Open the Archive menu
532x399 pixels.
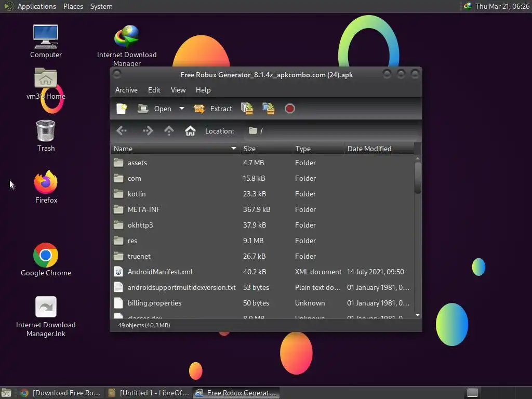pos(126,90)
